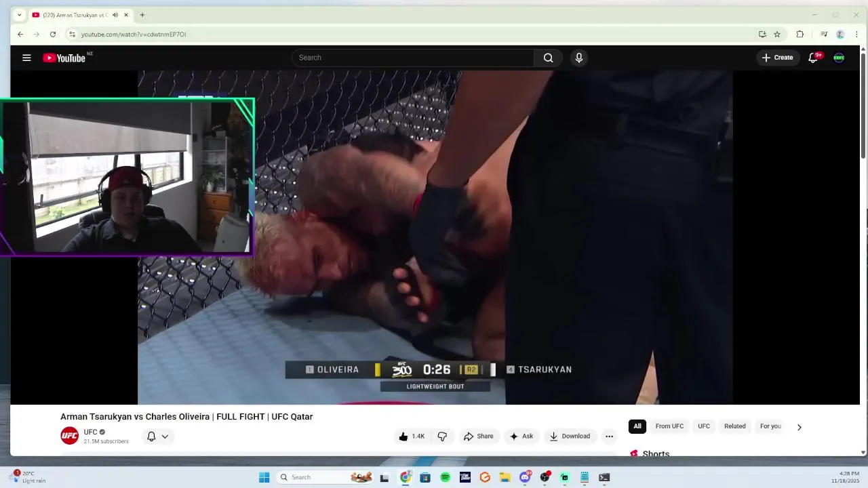Viewport: 868px width, 488px height.
Task: Open Task View on taskbar
Action: click(x=384, y=477)
